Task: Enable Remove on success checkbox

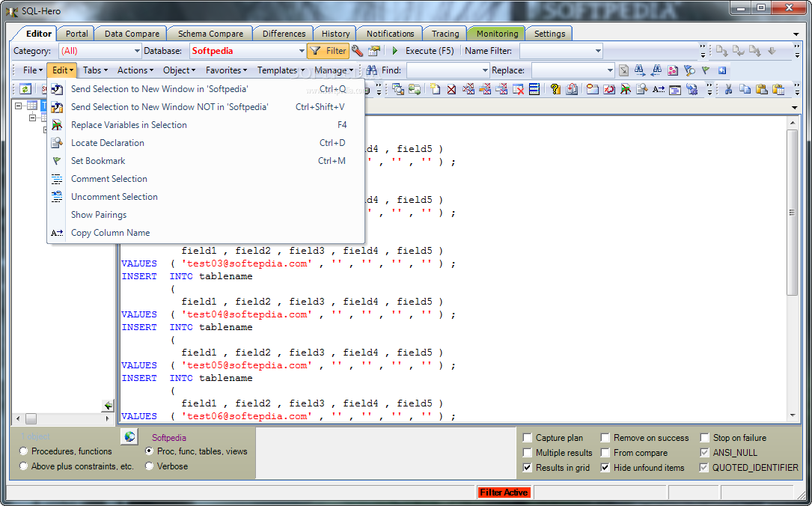Action: (x=605, y=438)
